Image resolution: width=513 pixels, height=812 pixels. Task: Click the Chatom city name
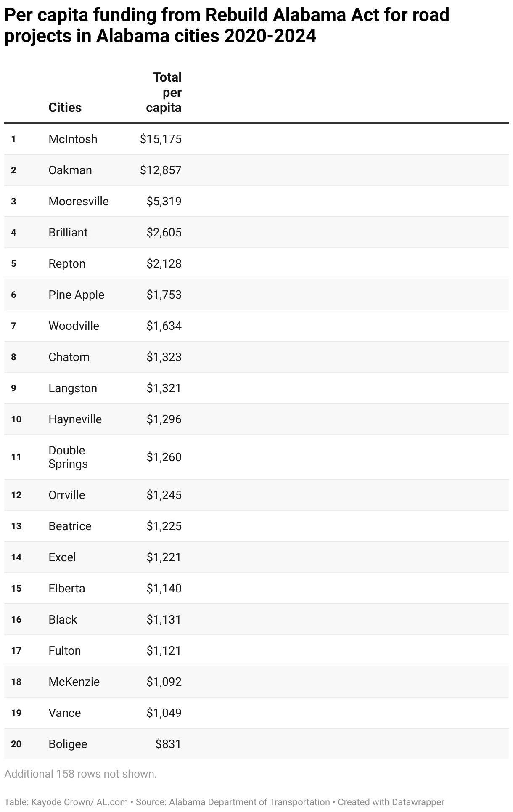[x=69, y=357]
